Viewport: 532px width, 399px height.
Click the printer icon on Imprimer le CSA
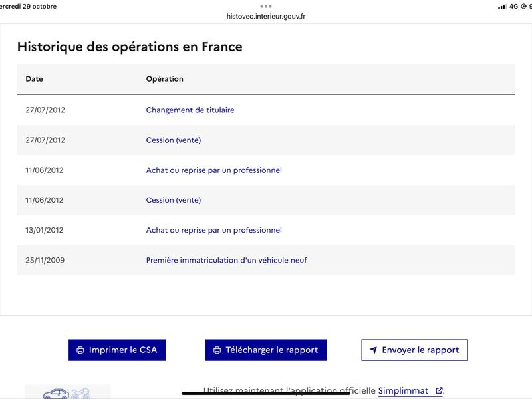click(80, 350)
